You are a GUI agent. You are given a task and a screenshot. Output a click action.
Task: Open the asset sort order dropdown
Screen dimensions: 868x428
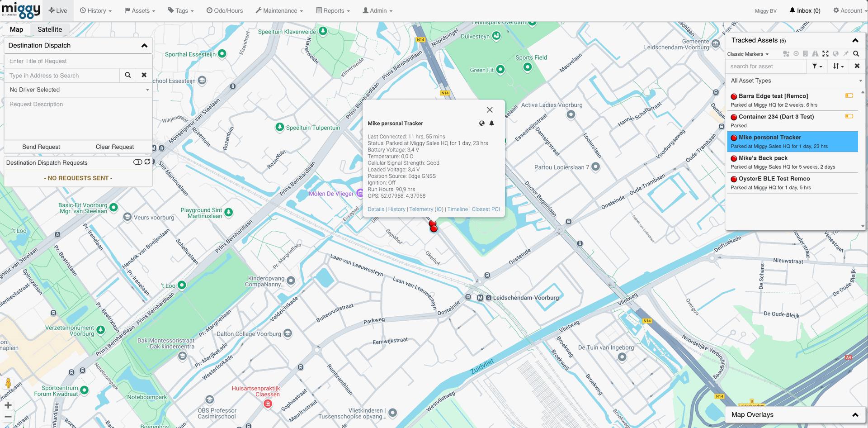point(838,66)
